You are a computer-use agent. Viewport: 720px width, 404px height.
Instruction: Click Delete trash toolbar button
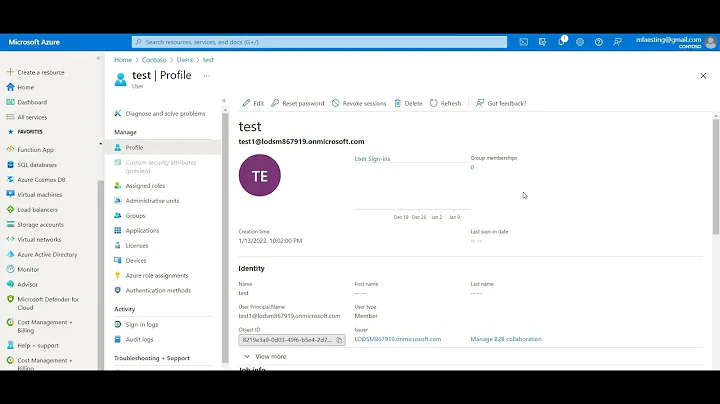(x=408, y=103)
